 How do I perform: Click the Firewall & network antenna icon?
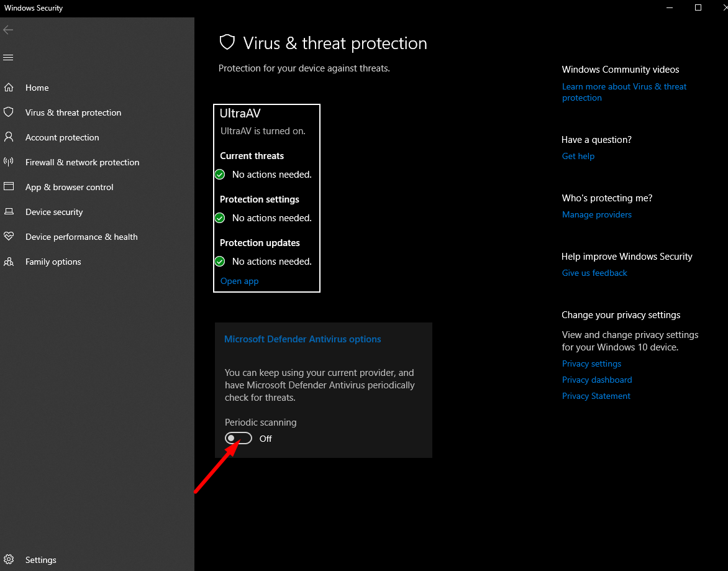tap(8, 162)
